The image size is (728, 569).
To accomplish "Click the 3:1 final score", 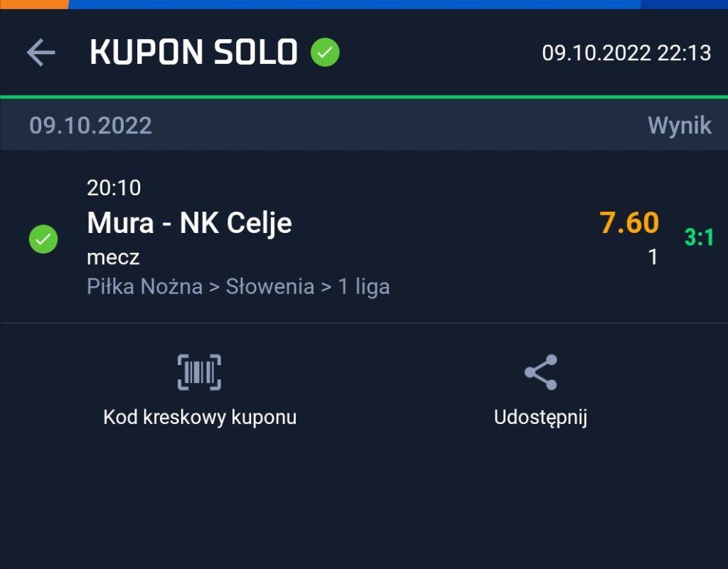I will coord(699,238).
